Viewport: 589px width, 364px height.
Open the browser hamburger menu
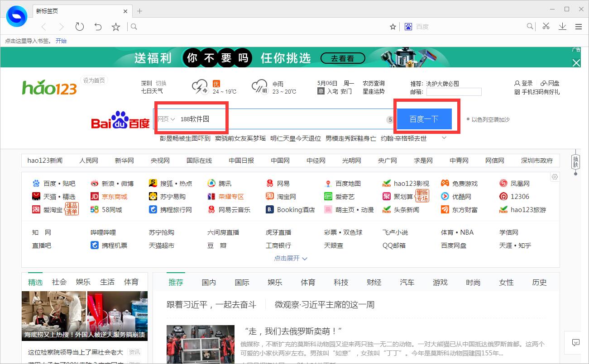[579, 27]
